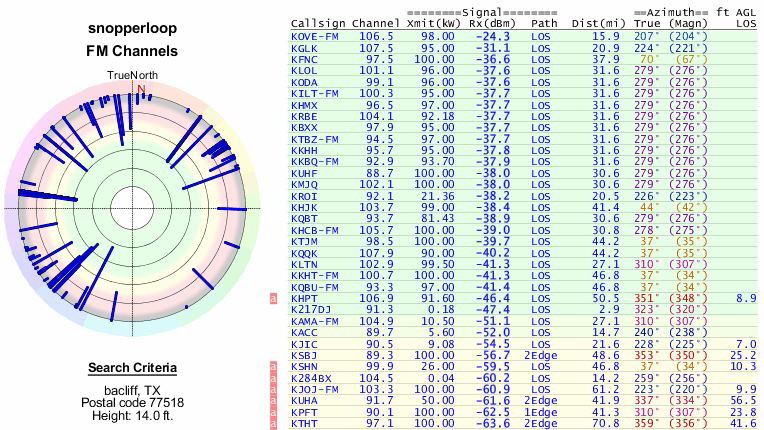Click the Callsign column header
Screen dimensions: 764x430
(x=315, y=20)
